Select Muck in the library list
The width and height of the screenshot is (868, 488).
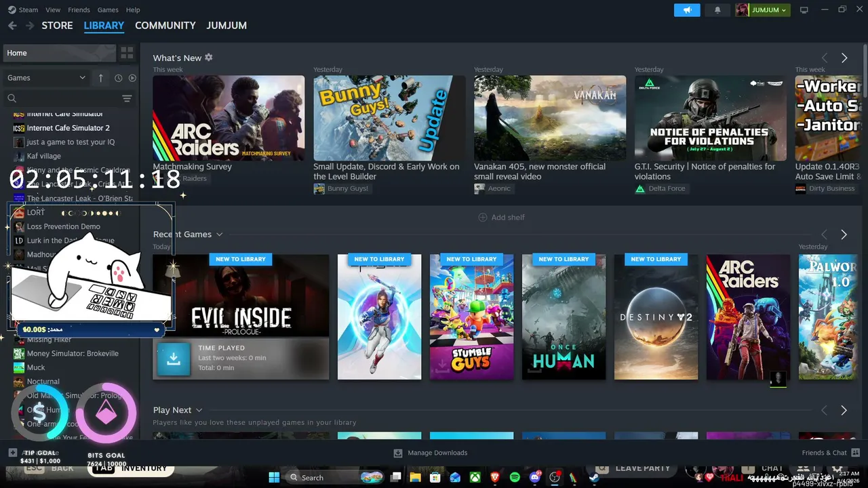pos(36,368)
